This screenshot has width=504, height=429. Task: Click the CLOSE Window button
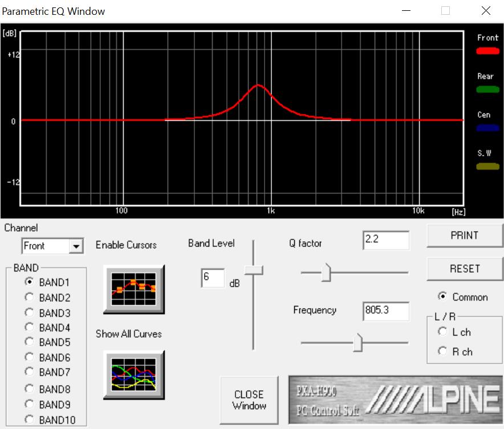pyautogui.click(x=249, y=400)
